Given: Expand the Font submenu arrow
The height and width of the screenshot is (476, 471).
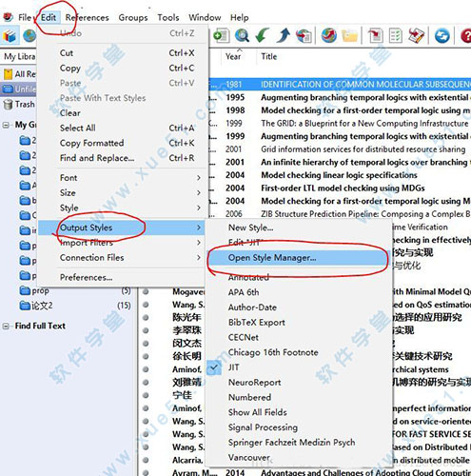Looking at the screenshot, I should 199,178.
